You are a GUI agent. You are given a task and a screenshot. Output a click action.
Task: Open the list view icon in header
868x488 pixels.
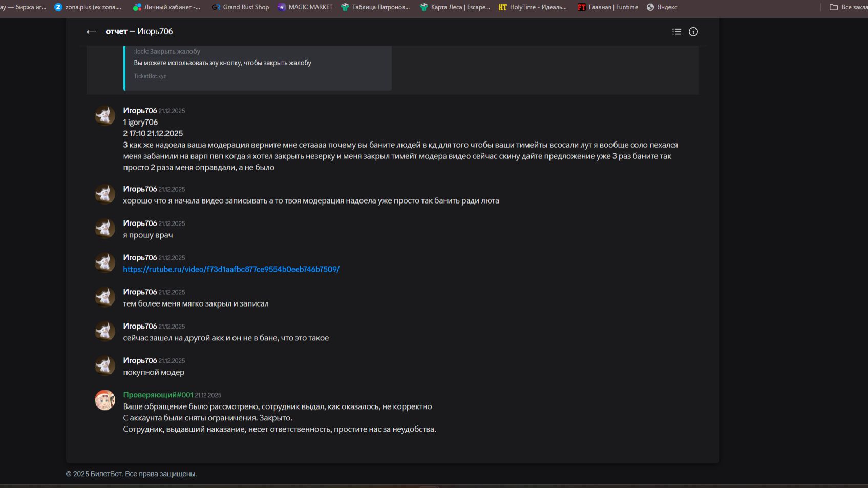click(x=676, y=32)
